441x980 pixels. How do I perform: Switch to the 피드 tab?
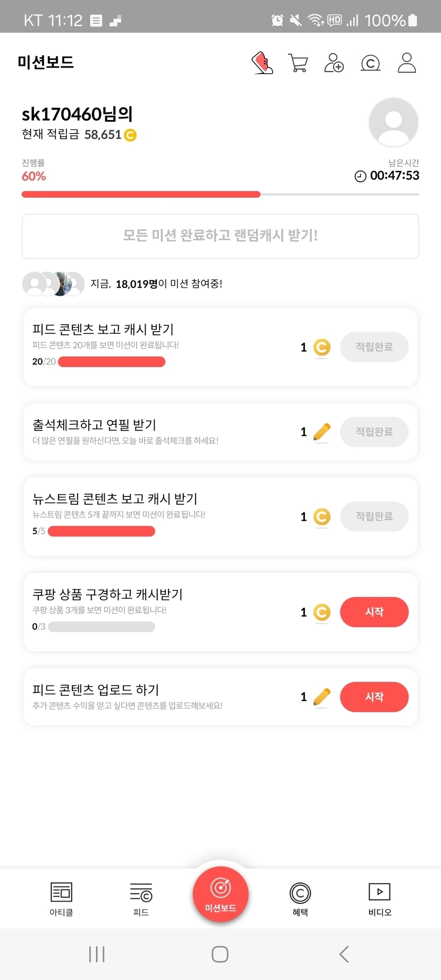[141, 899]
